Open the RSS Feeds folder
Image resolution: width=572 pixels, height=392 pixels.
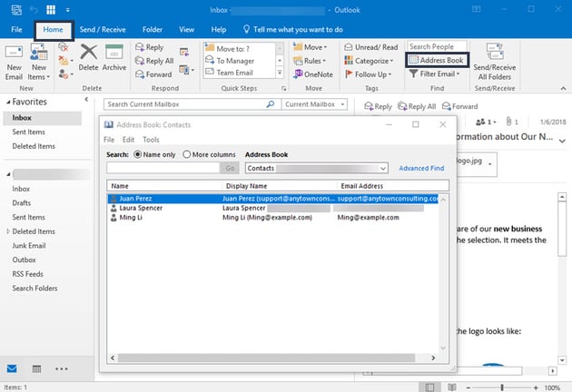pyautogui.click(x=27, y=274)
